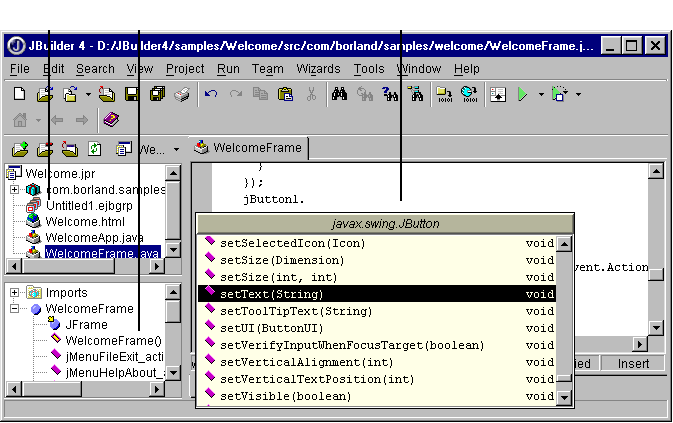
Task: Choose setToolTipText(String) from the completion list
Action: coord(376,311)
